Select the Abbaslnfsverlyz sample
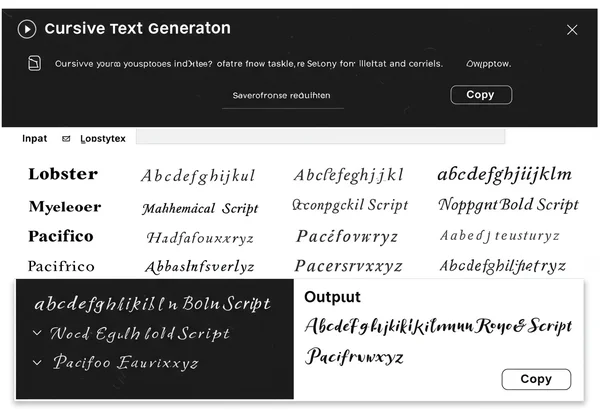 coord(199,267)
